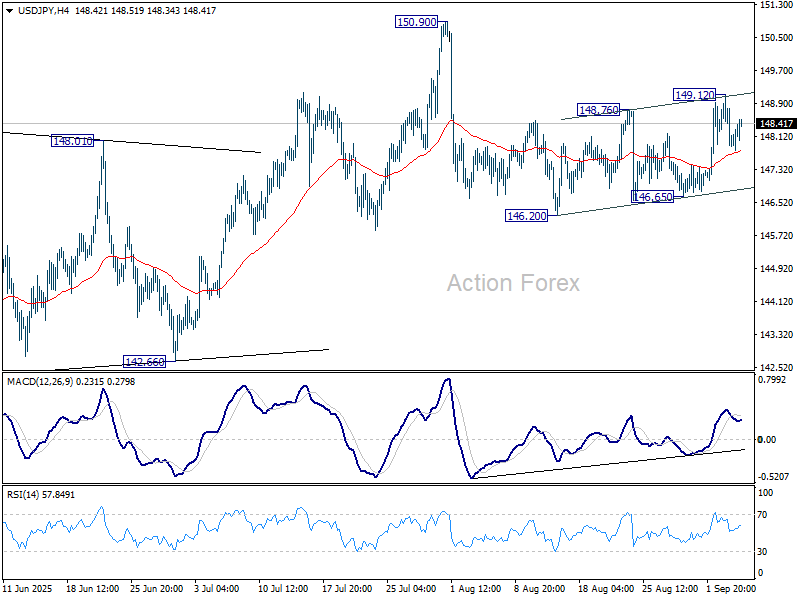
Task: Select the 25 Aug 12:00 time label
Action: pos(670,589)
